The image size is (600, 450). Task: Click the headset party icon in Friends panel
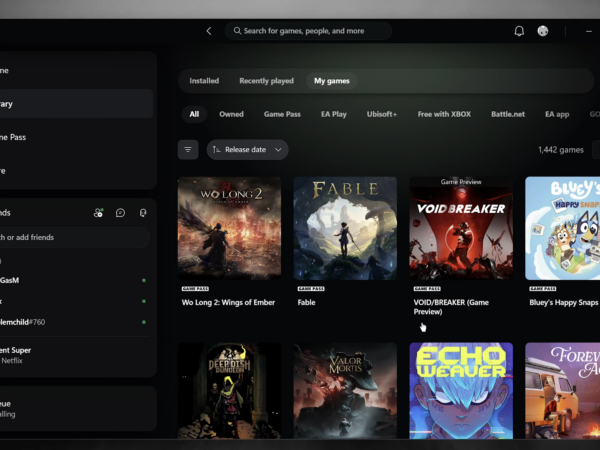click(143, 213)
